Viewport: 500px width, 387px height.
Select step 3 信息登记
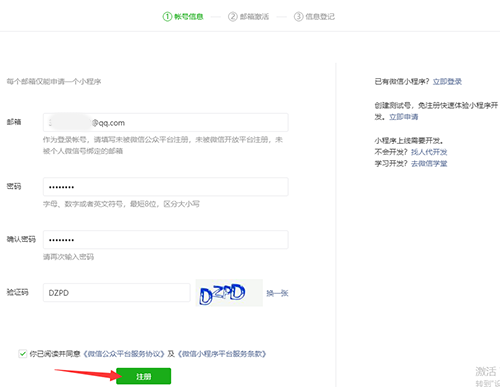[x=314, y=16]
